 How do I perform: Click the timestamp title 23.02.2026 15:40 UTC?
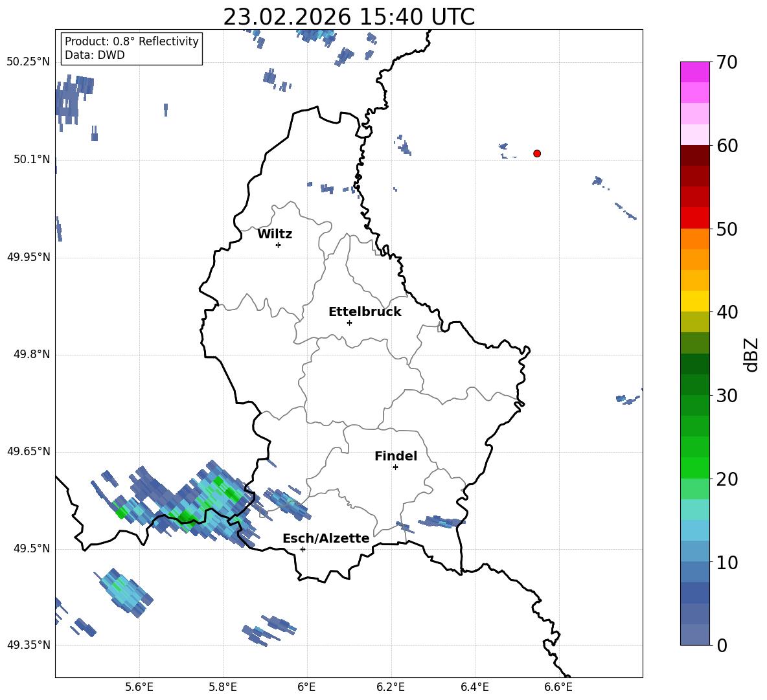[349, 17]
